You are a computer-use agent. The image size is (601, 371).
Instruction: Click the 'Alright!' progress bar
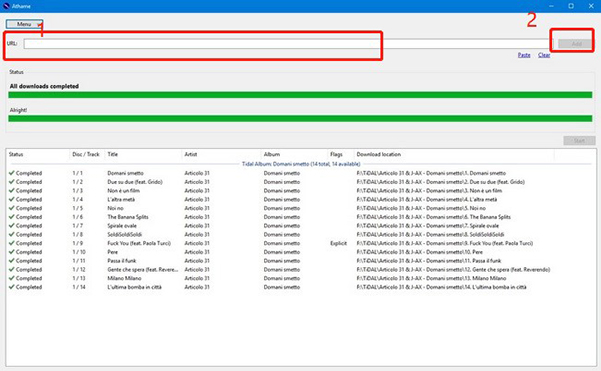tap(300, 118)
